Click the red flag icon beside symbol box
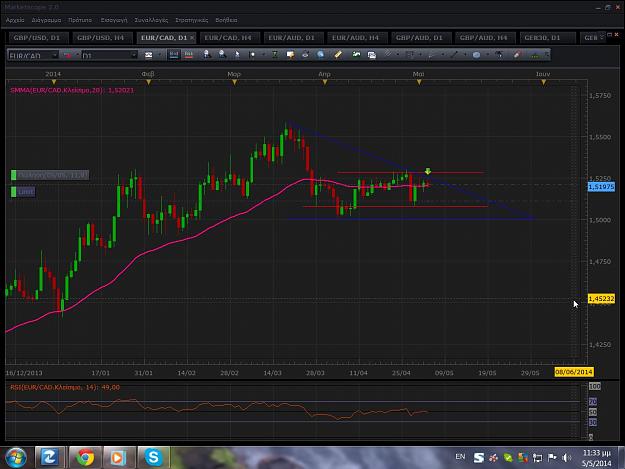The image size is (625, 469). 67,55
